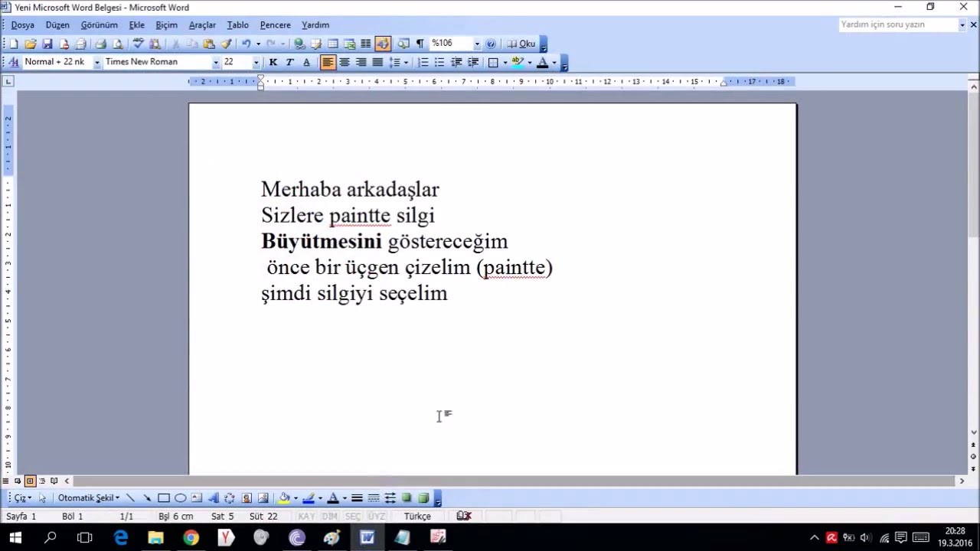Expand the Times New Roman font dropdown

216,62
